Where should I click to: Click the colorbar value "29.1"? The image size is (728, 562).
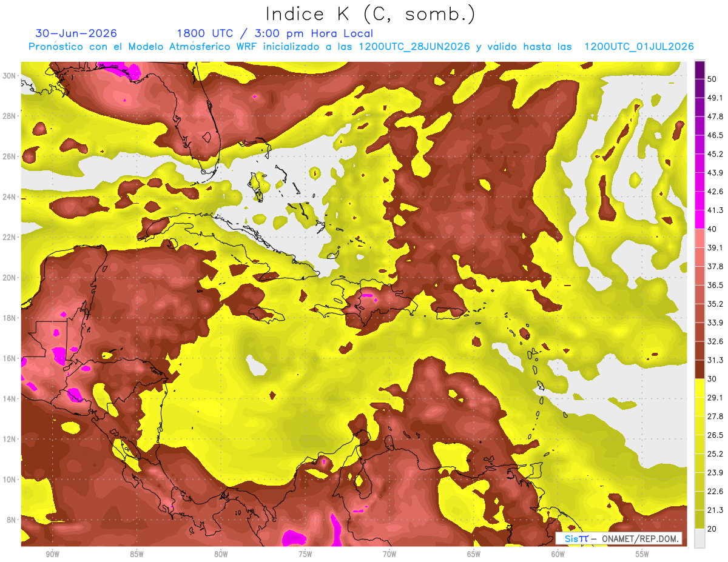716,397
